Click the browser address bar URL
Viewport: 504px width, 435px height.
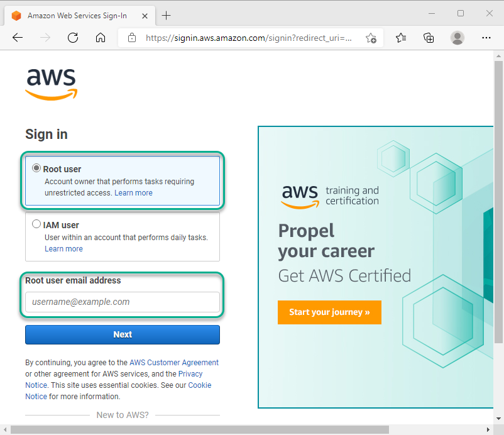click(248, 38)
